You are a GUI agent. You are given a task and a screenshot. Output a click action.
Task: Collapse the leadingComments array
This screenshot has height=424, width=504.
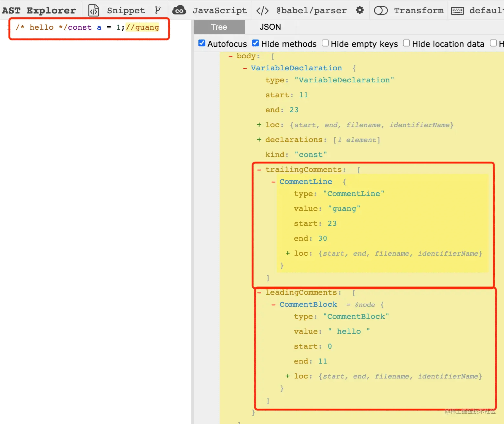click(x=259, y=293)
